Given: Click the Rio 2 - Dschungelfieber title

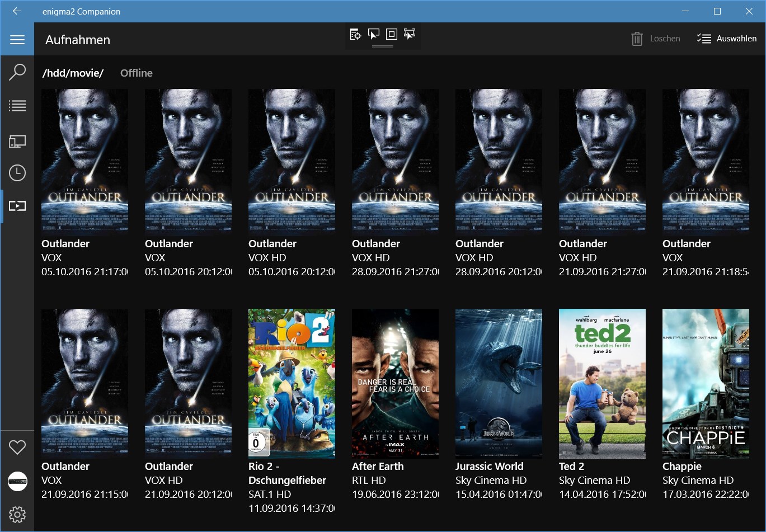Looking at the screenshot, I should [x=287, y=473].
